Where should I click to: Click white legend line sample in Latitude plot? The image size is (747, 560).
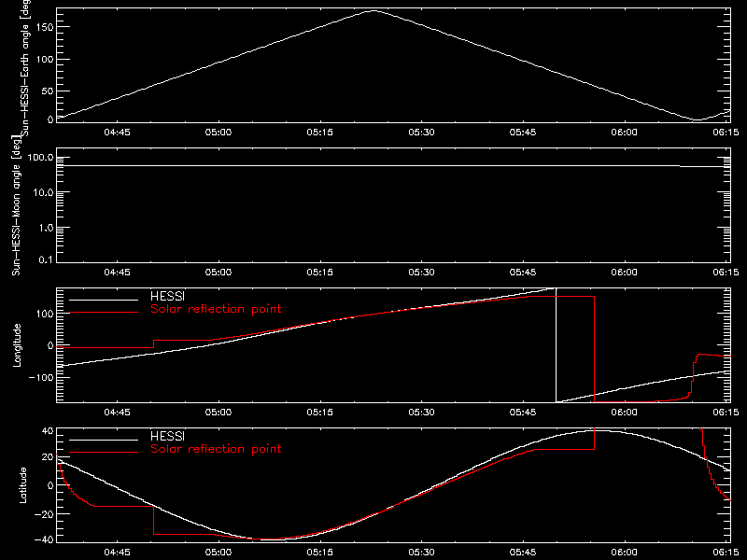104,440
